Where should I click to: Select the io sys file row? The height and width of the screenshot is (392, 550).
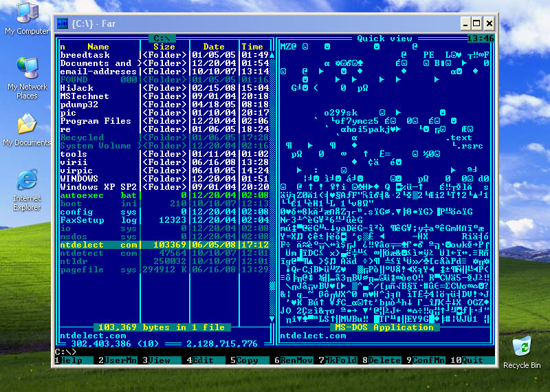(x=164, y=228)
